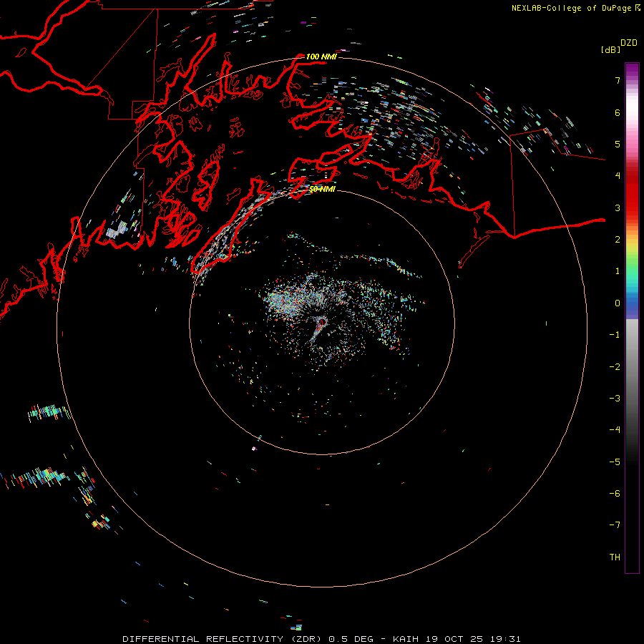The width and height of the screenshot is (644, 644).
Task: Click the -3 value on color scale
Action: click(x=615, y=399)
